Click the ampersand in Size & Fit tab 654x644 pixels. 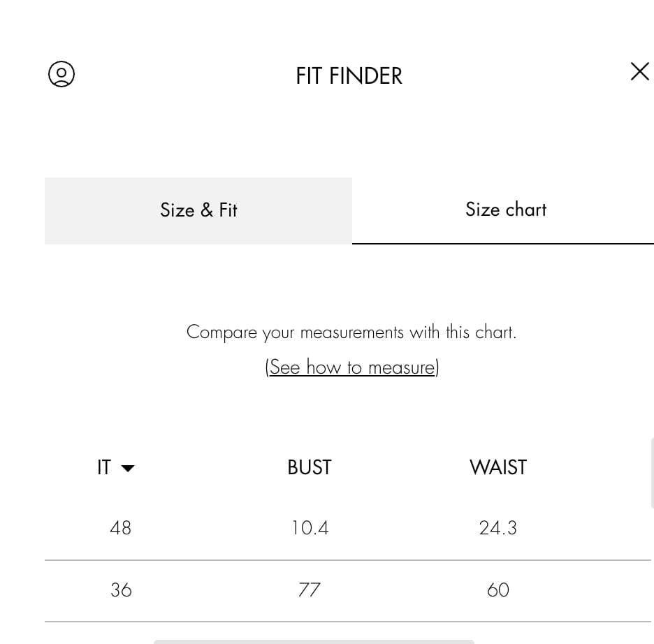207,210
